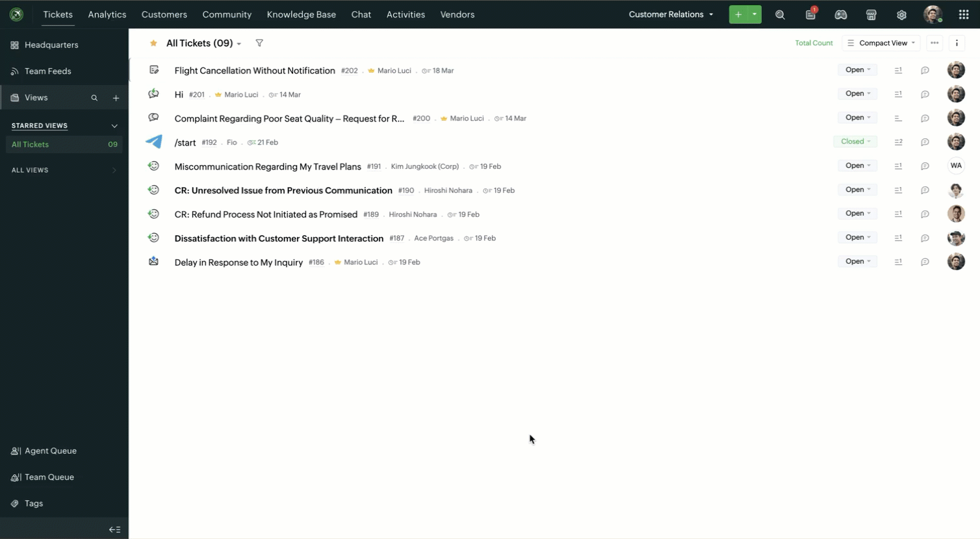Screen dimensions: 980x539
Task: Open the All Tickets (09) view dropdown
Action: (204, 43)
